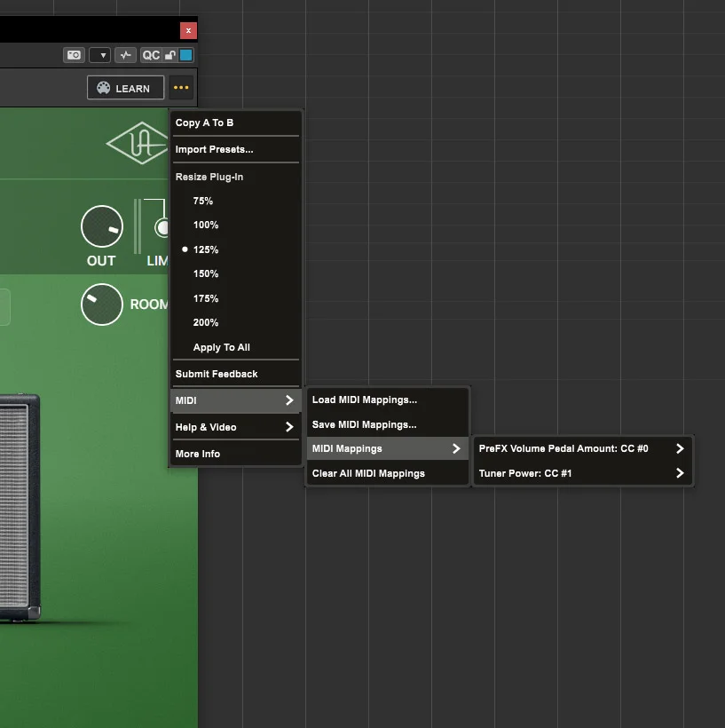Close the plug-in window with the red X
Viewport: 725px width, 728px height.
(188, 31)
